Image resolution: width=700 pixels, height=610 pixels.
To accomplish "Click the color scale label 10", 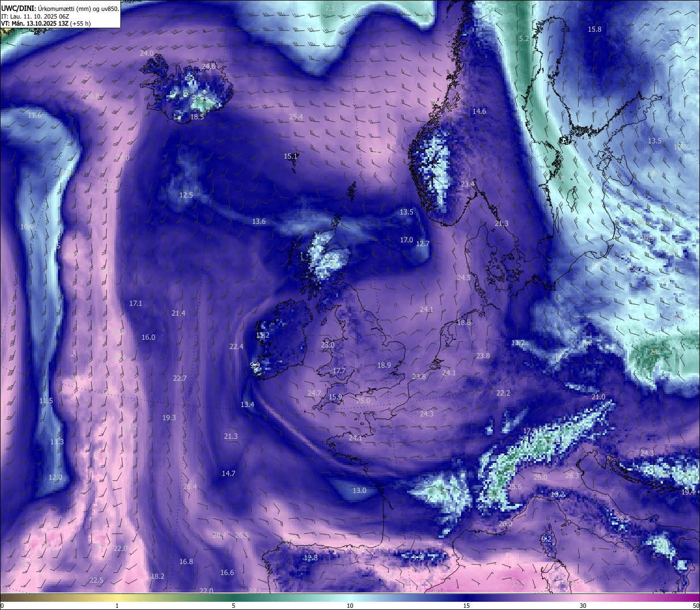I will (x=350, y=606).
